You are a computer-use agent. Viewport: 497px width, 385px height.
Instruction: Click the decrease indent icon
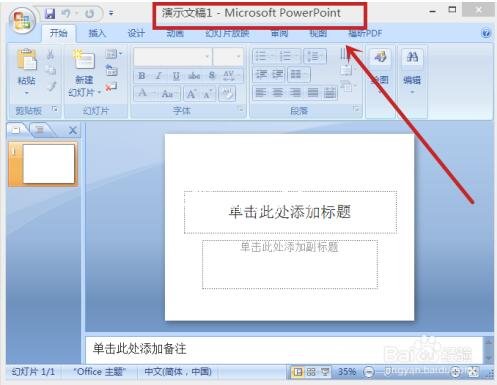pyautogui.click(x=261, y=74)
